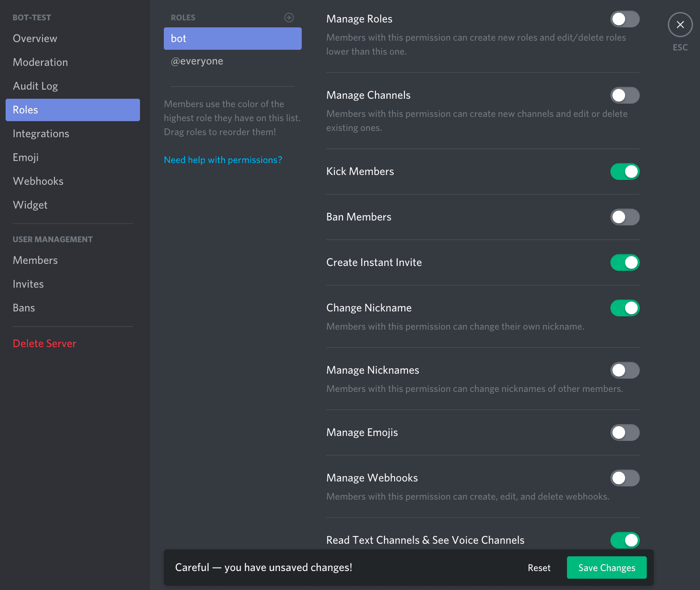Screen dimensions: 700x590
Task: Open the Members page under User Management
Action: [35, 260]
